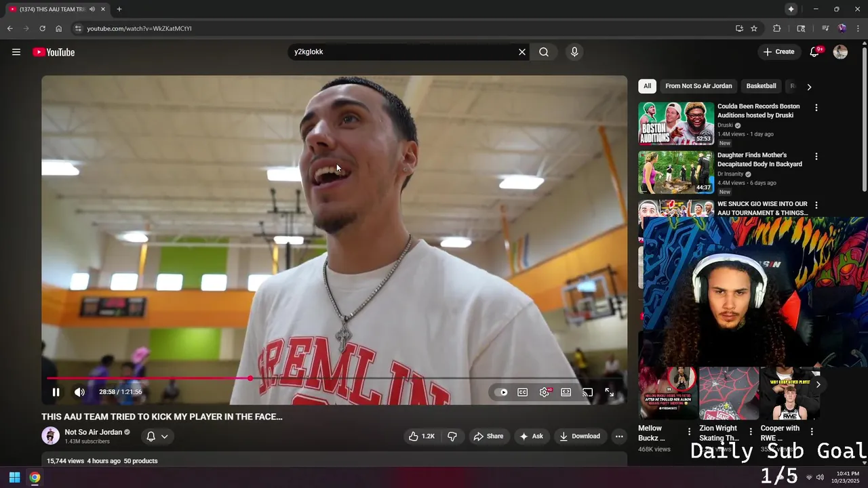
Task: Open the Chrome three-dot menu
Action: 858,28
